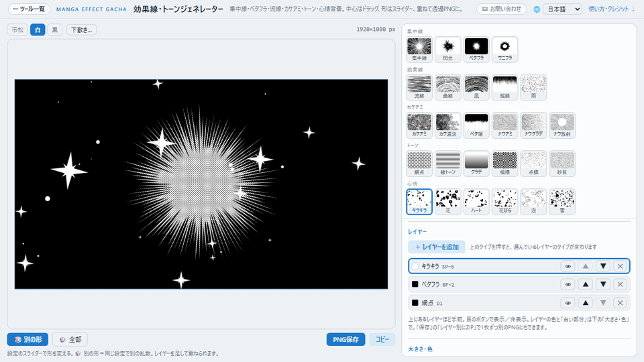Delete the ベタフラ BF-2 layer
The height and width of the screenshot is (362, 644).
tap(620, 284)
